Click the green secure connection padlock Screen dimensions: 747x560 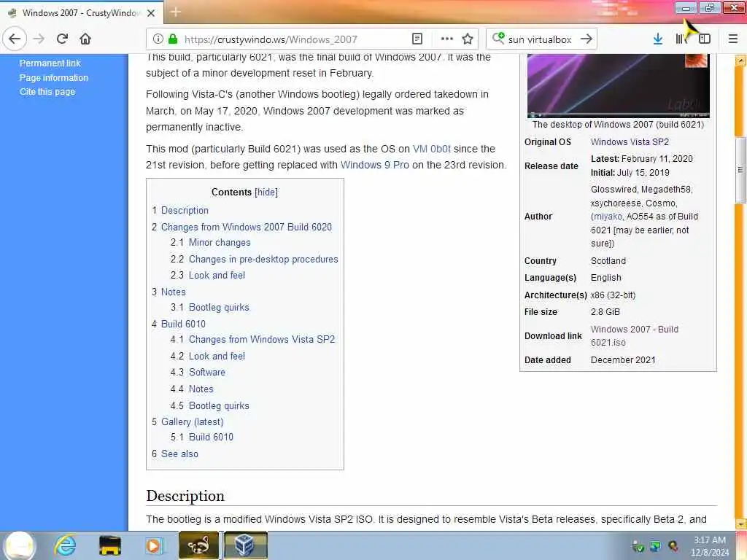173,39
